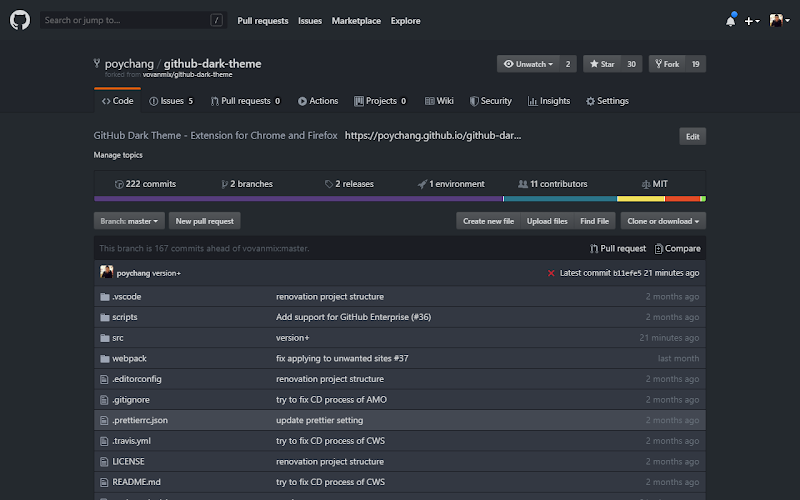Click New pull request
800x500 pixels.
coord(205,221)
